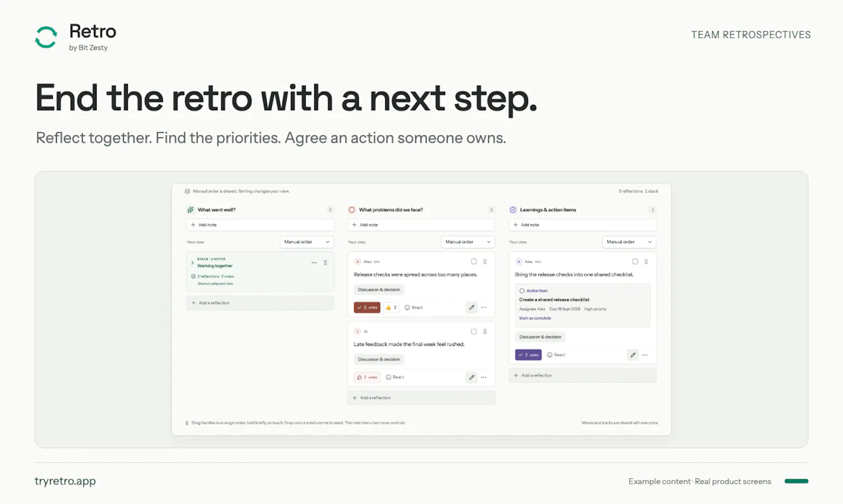Screen dimensions: 843x504
Task: Click Add note in What problems did we face column
Action: [421, 225]
